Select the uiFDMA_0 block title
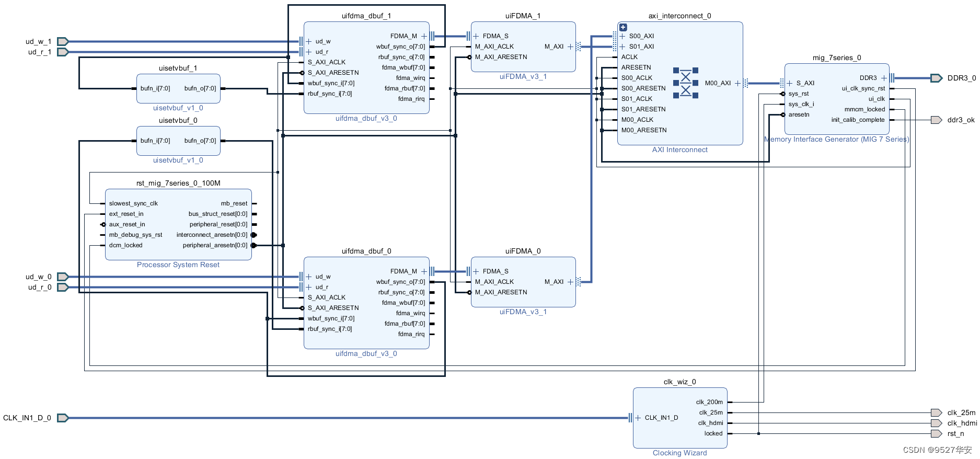This screenshot has height=459, width=980. click(523, 251)
